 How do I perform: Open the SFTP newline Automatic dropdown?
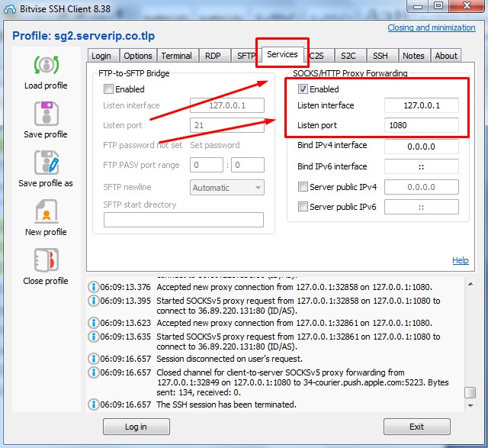pos(227,188)
